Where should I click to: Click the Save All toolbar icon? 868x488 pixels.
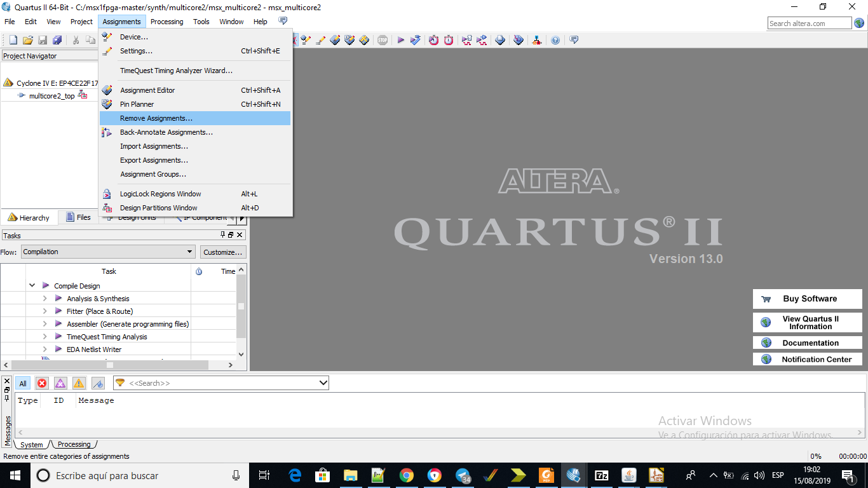57,40
